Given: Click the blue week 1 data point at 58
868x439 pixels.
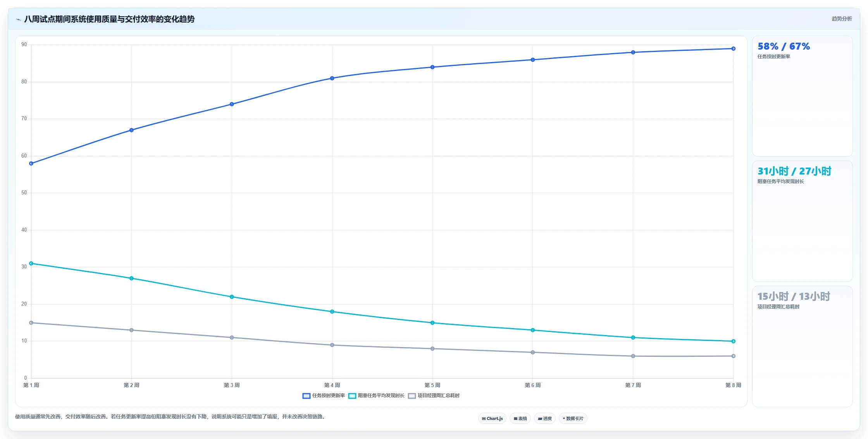Looking at the screenshot, I should 31,163.
